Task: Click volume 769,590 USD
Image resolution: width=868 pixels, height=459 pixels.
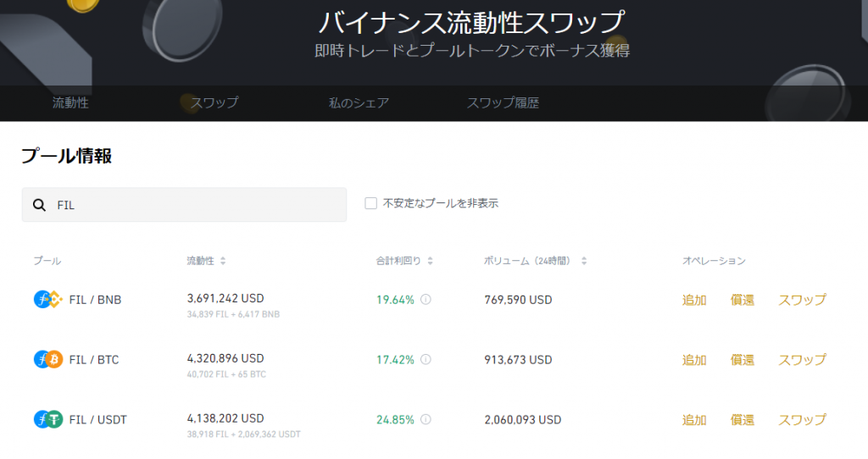Action: [x=518, y=300]
